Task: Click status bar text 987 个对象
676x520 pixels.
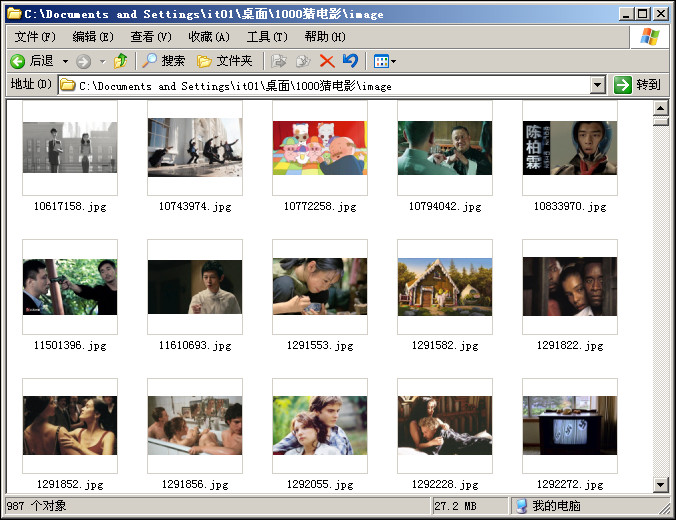Action: tap(36, 505)
